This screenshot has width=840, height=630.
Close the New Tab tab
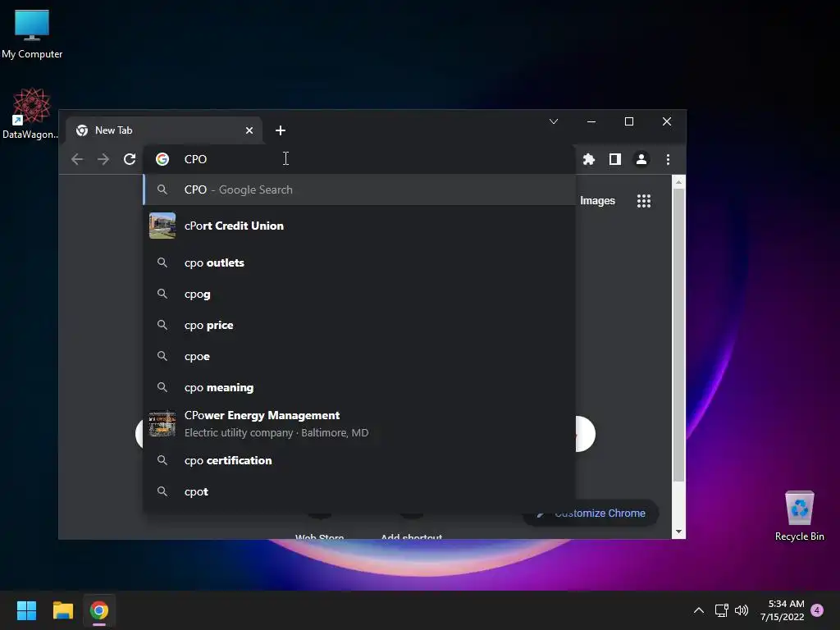point(249,130)
